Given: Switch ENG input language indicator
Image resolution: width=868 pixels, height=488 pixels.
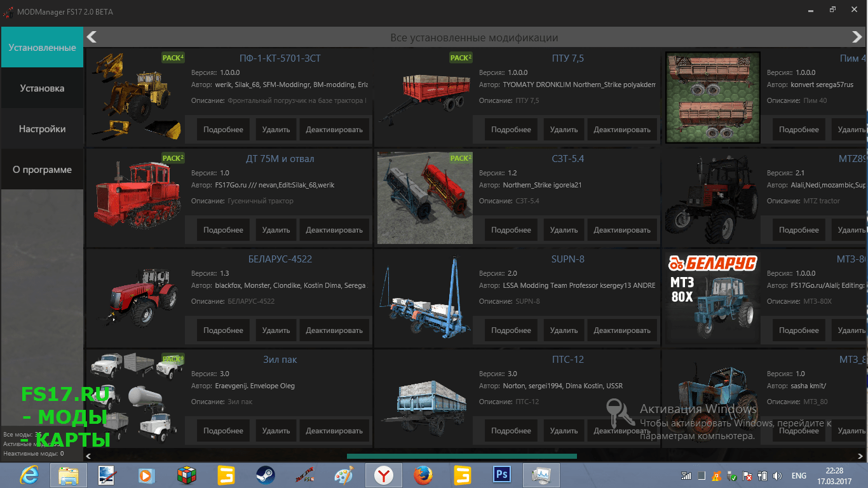Looking at the screenshot, I should coord(799,475).
